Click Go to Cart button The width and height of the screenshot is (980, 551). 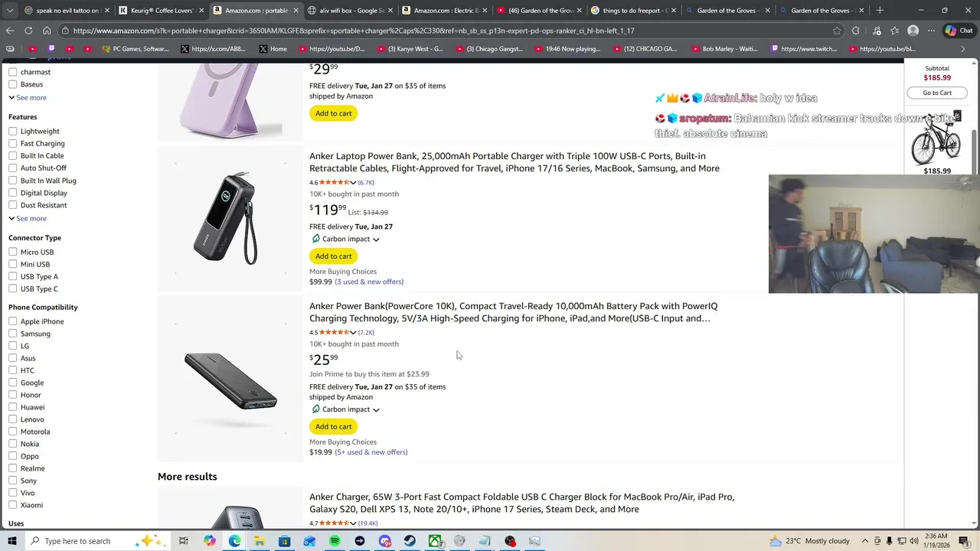tap(937, 93)
